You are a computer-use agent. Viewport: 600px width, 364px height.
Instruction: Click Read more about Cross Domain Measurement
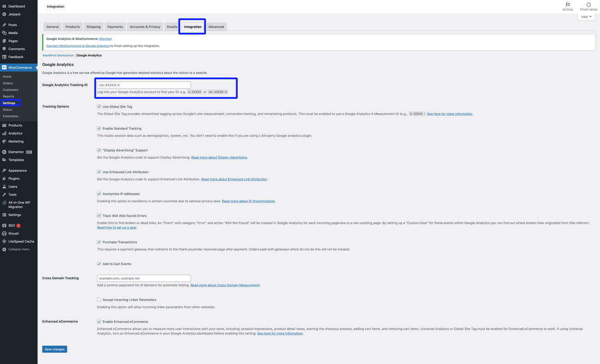(225, 285)
